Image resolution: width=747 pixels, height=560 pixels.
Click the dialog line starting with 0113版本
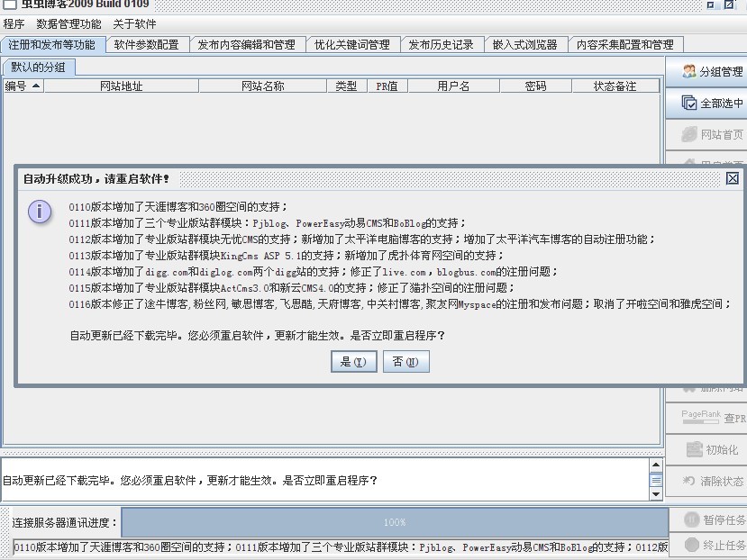[287, 255]
